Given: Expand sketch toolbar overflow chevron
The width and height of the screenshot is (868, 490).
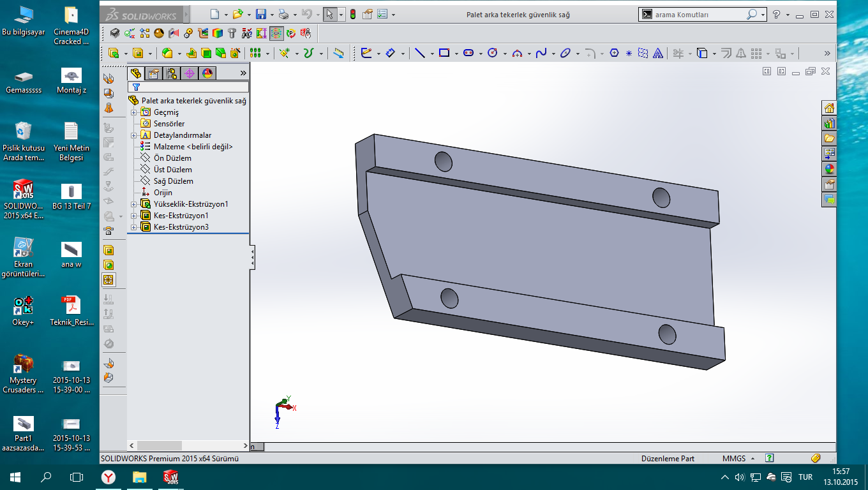Looking at the screenshot, I should [828, 53].
